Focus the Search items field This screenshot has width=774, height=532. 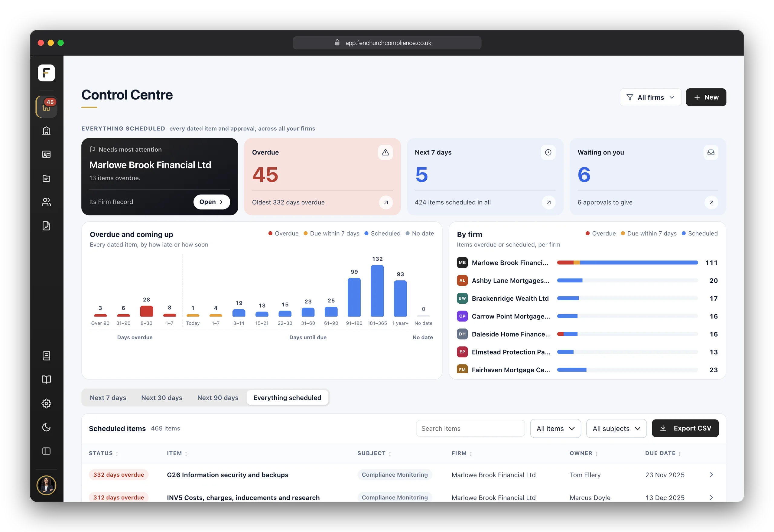tap(470, 428)
